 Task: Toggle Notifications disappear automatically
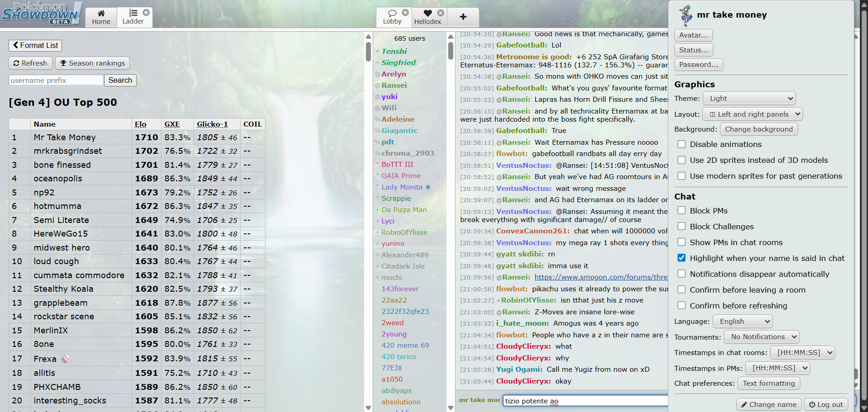point(681,274)
